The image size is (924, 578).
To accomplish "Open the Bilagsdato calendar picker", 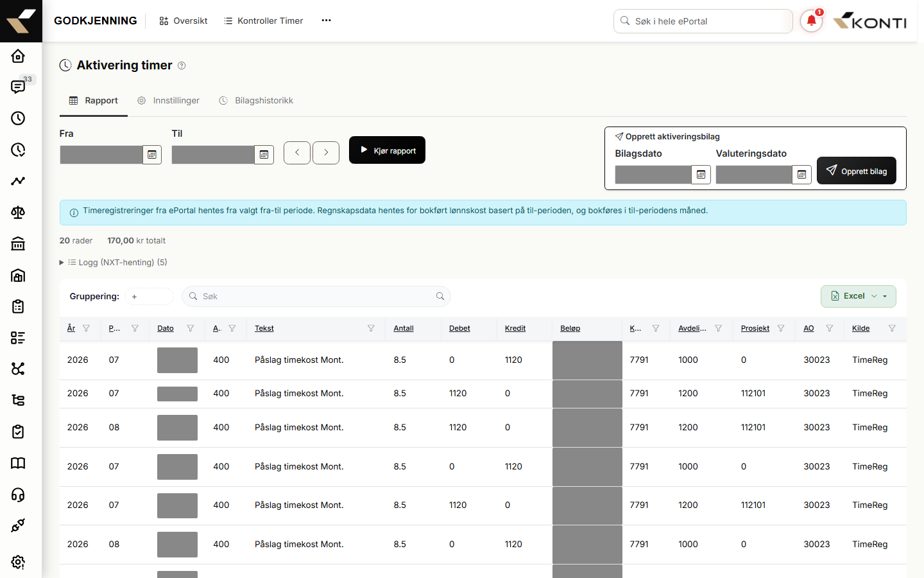I will tap(701, 175).
